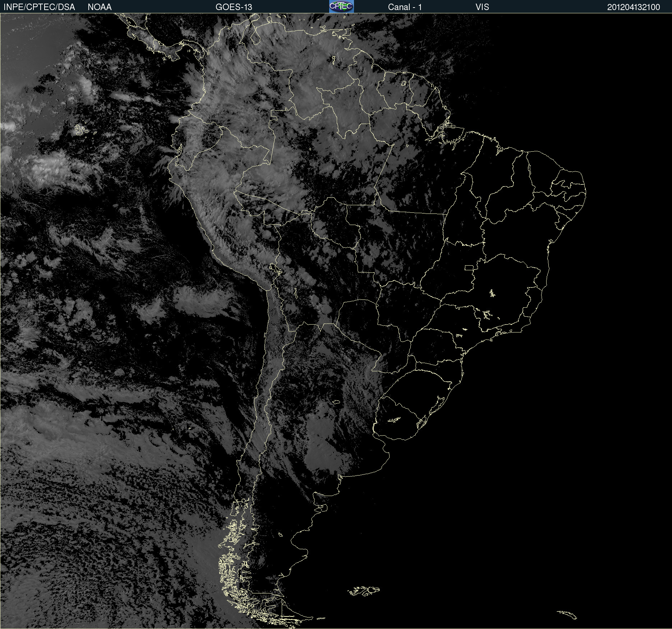Click the Canal - 1 label
This screenshot has width=672, height=629.
(405, 7)
